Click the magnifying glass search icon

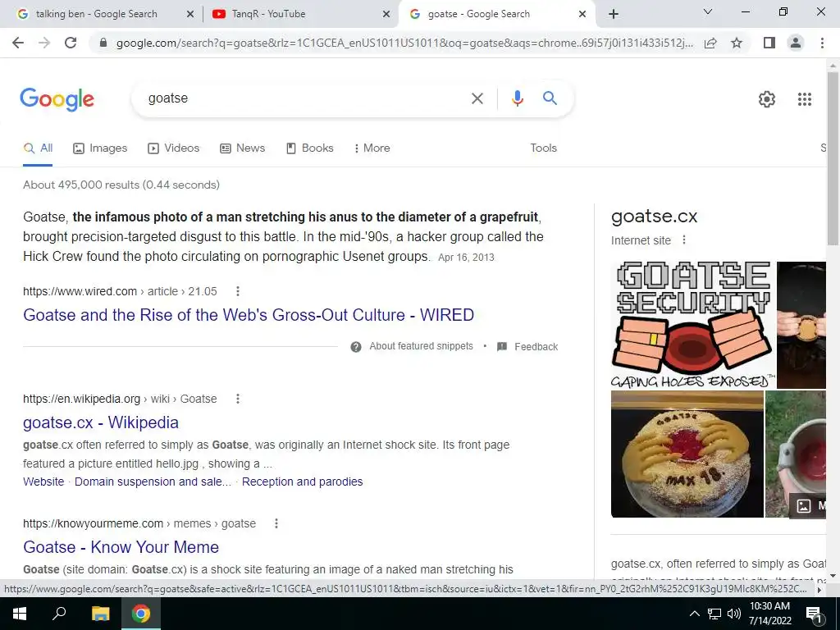tap(550, 98)
